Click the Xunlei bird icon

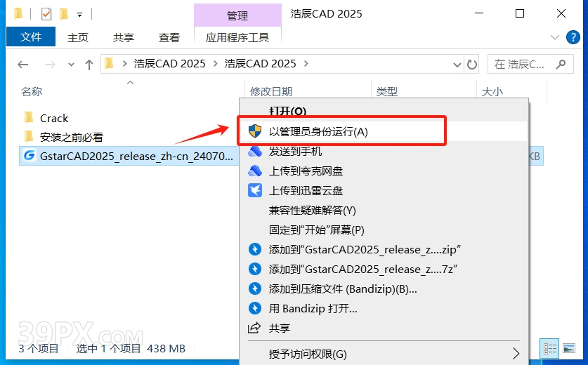pyautogui.click(x=255, y=190)
